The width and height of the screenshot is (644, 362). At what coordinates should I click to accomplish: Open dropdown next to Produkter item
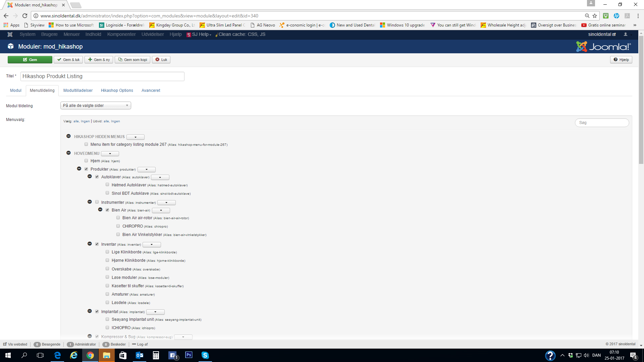(x=147, y=170)
